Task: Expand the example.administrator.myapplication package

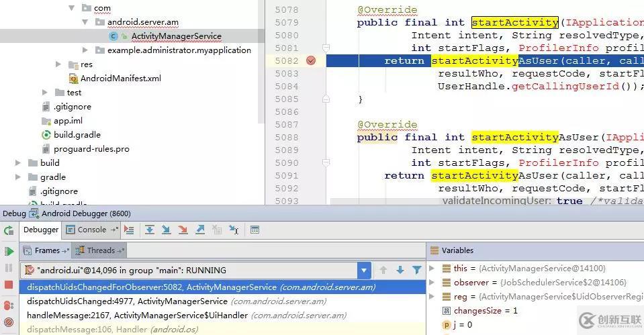Action: pyautogui.click(x=85, y=50)
